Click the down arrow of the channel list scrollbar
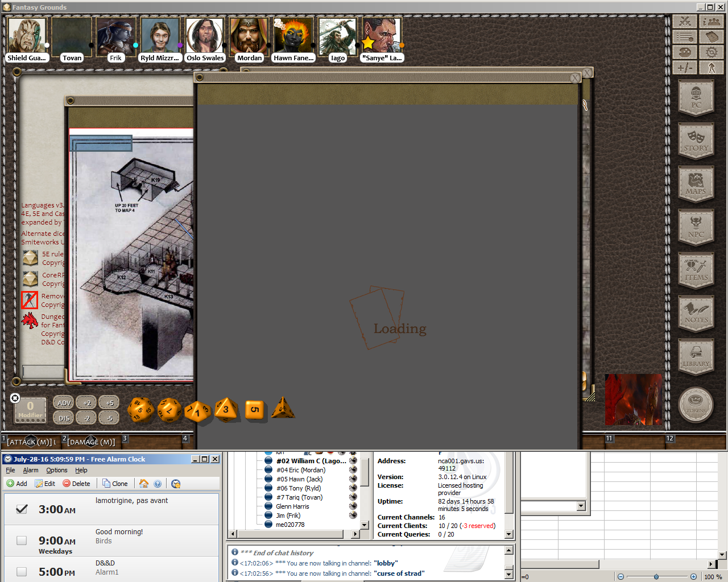The height and width of the screenshot is (582, 728). click(365, 525)
